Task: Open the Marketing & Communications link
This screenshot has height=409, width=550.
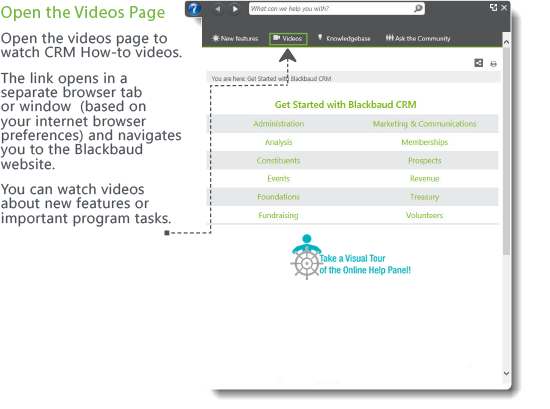Action: pos(424,124)
